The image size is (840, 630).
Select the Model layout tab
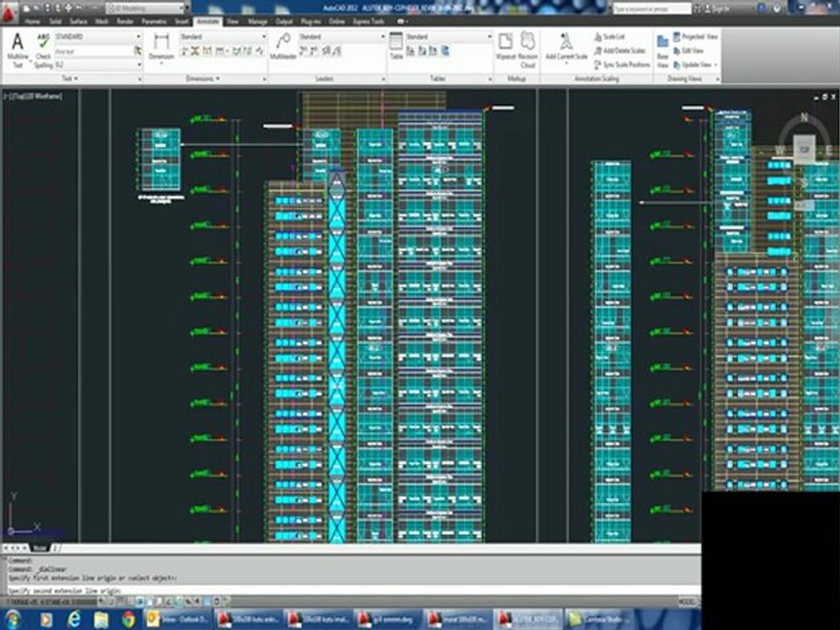[40, 548]
